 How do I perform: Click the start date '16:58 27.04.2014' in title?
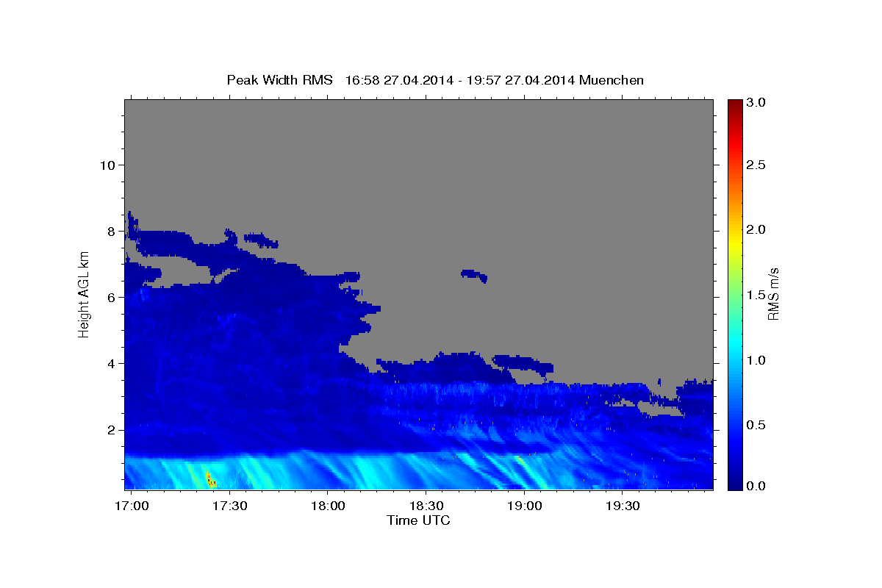(401, 80)
